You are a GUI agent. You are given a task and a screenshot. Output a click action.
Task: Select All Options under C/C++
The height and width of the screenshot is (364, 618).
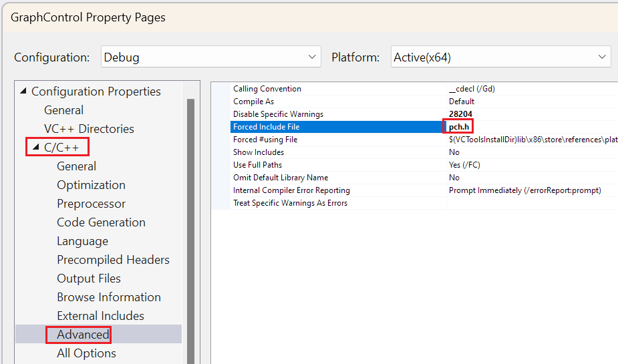click(86, 353)
